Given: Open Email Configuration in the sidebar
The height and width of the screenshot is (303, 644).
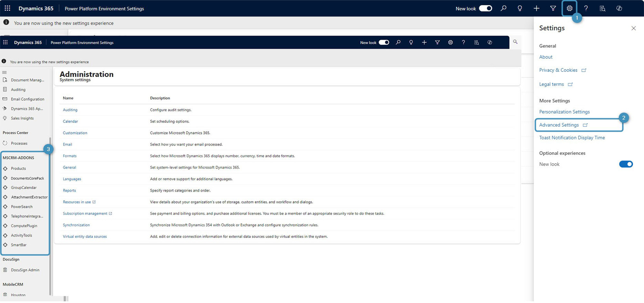Looking at the screenshot, I should click(28, 99).
